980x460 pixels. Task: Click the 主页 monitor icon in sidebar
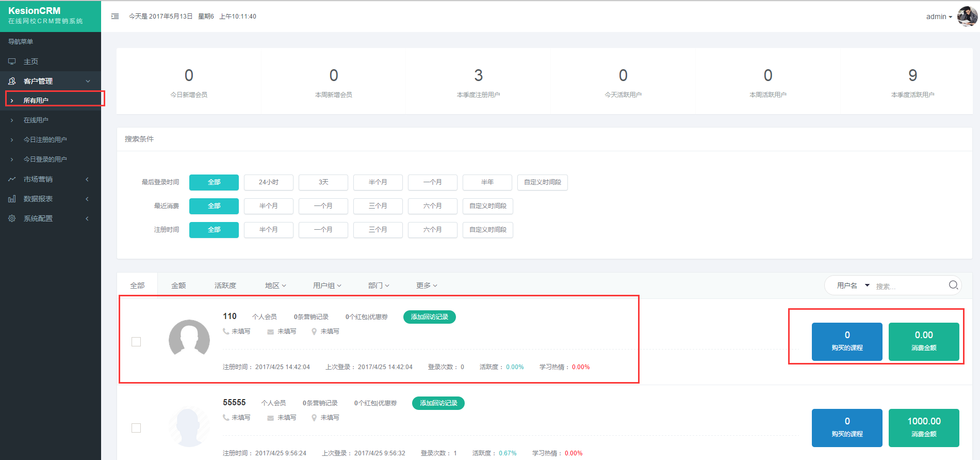[12, 61]
